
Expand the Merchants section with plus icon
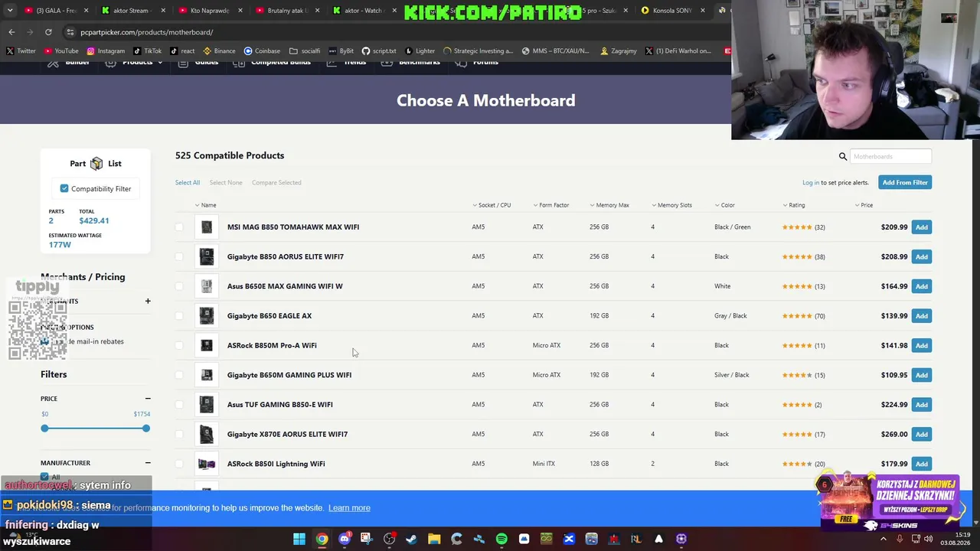[148, 302]
